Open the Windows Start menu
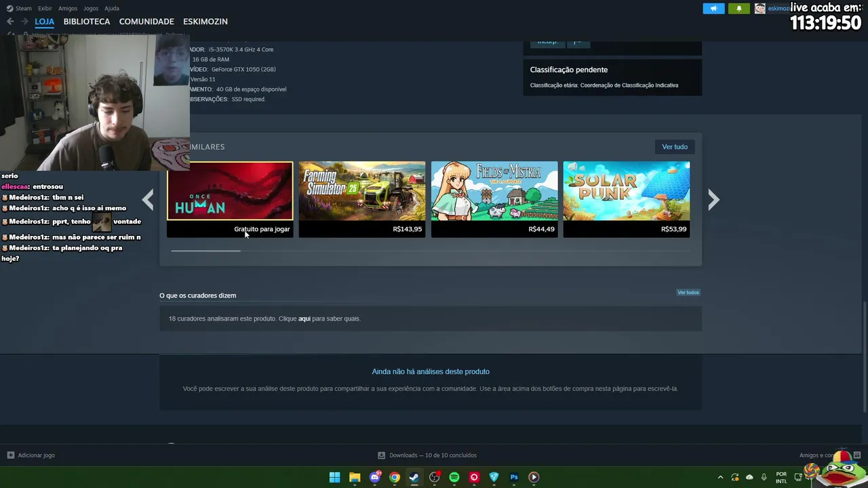Image resolution: width=868 pixels, height=488 pixels. coord(334,477)
